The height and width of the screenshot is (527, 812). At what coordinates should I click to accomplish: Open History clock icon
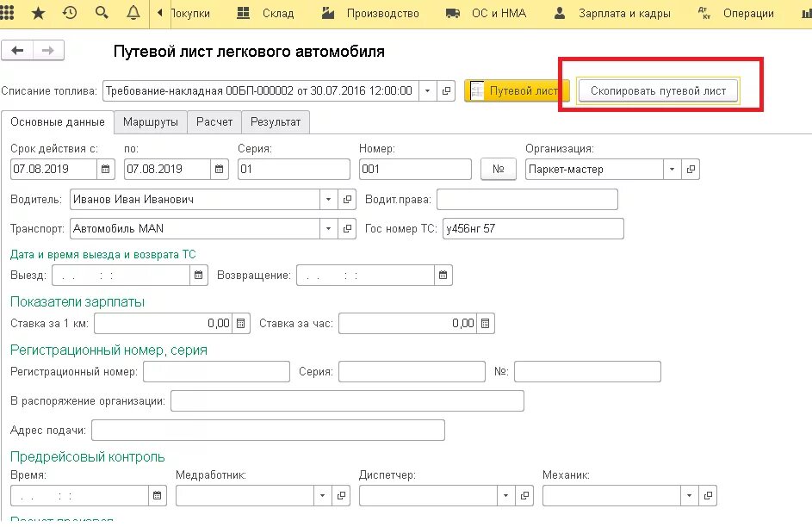(70, 12)
